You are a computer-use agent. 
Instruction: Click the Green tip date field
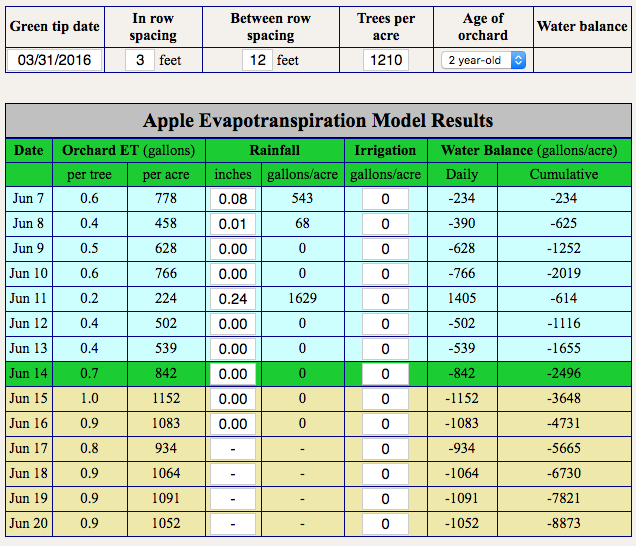pyautogui.click(x=54, y=60)
